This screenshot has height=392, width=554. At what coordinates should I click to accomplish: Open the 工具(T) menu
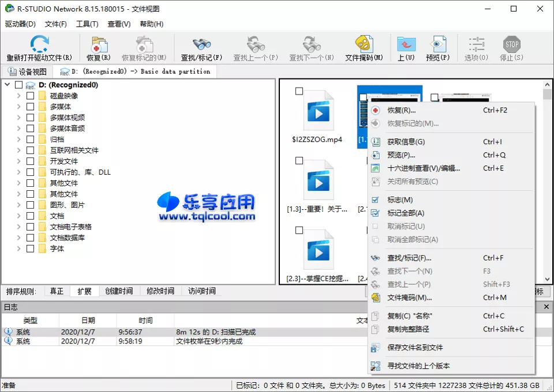pyautogui.click(x=87, y=24)
